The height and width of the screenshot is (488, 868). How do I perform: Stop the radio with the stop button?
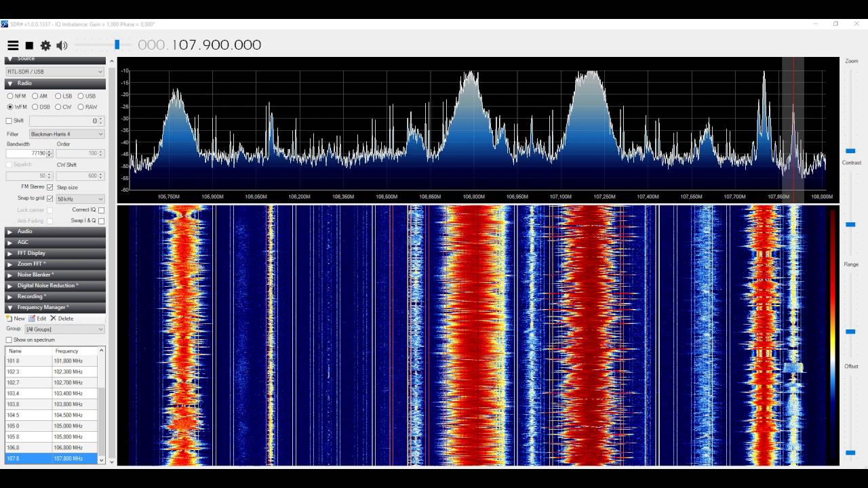pyautogui.click(x=29, y=45)
